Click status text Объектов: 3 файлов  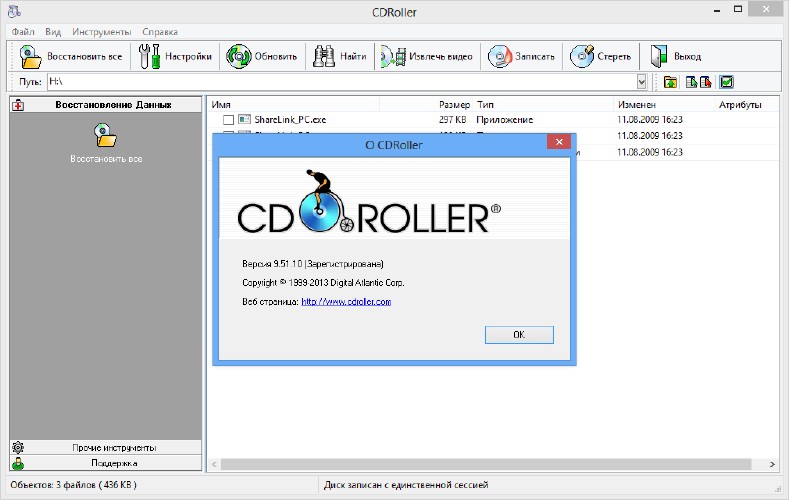(73, 485)
